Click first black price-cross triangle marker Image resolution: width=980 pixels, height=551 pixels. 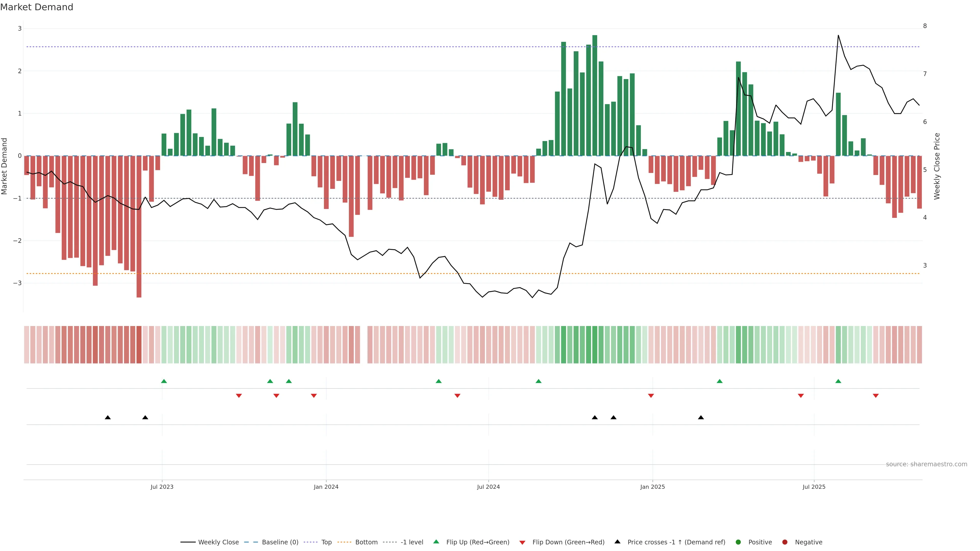coord(108,418)
